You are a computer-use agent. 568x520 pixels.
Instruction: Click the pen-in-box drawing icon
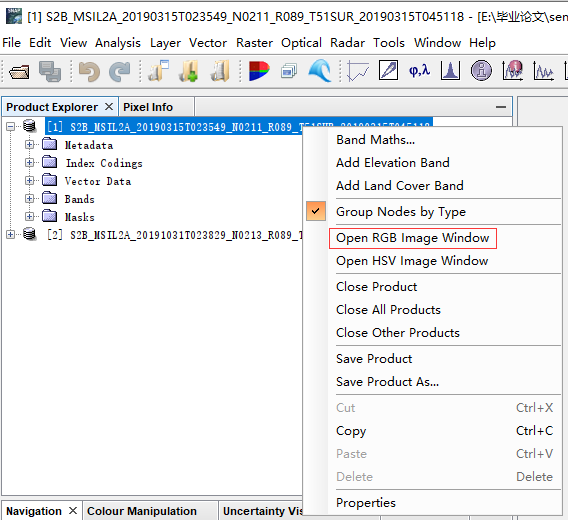point(388,70)
